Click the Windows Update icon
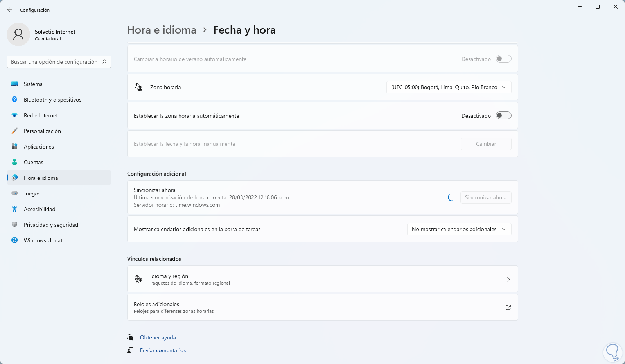This screenshot has height=364, width=625. point(14,240)
